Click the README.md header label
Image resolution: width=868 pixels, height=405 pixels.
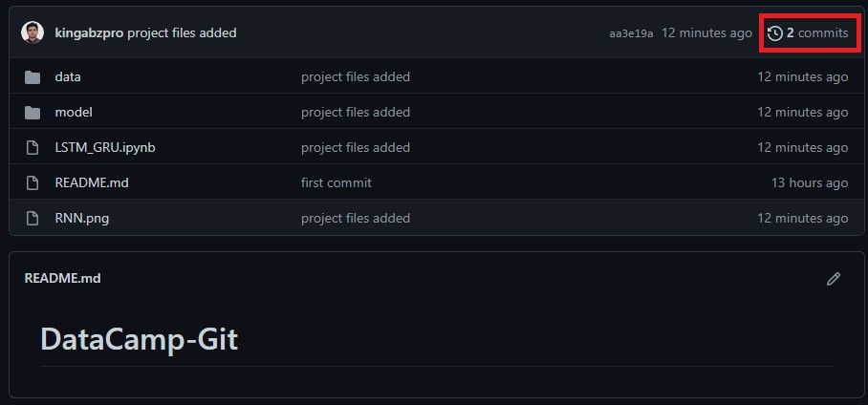click(62, 279)
